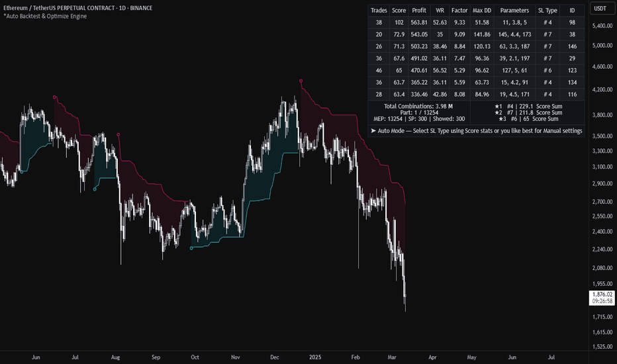617x364 pixels.
Task: Click the Mar label on time axis
Action: (x=392, y=357)
